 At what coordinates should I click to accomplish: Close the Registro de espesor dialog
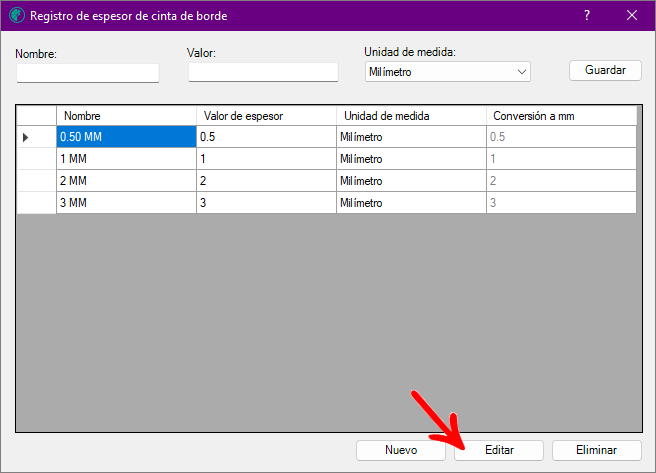click(632, 15)
